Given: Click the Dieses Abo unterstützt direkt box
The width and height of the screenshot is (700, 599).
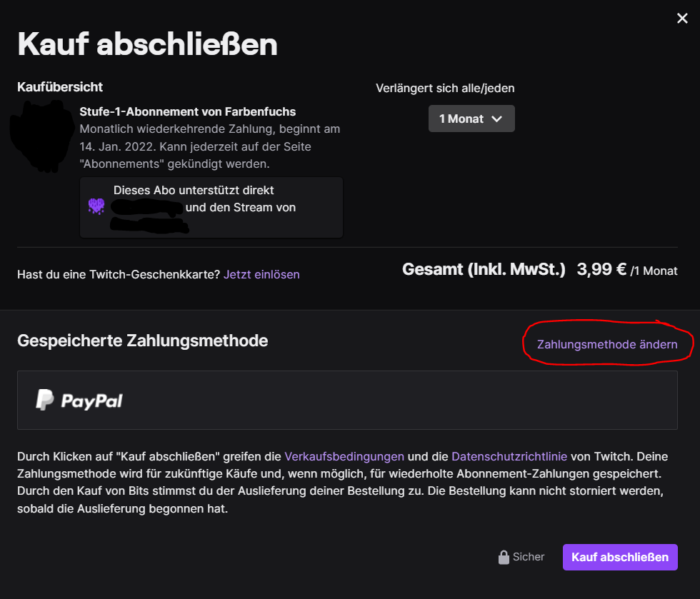Looking at the screenshot, I should (x=211, y=207).
